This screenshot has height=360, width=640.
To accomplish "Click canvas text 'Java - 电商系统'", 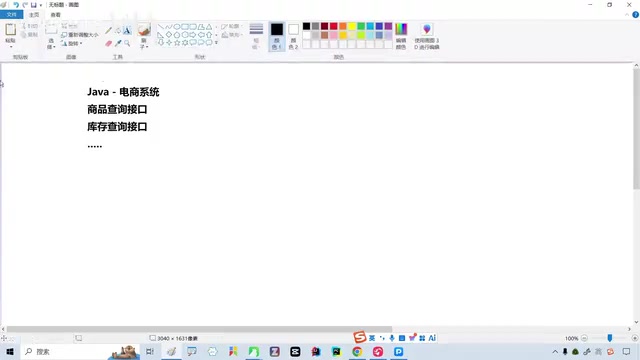I will (x=123, y=92).
